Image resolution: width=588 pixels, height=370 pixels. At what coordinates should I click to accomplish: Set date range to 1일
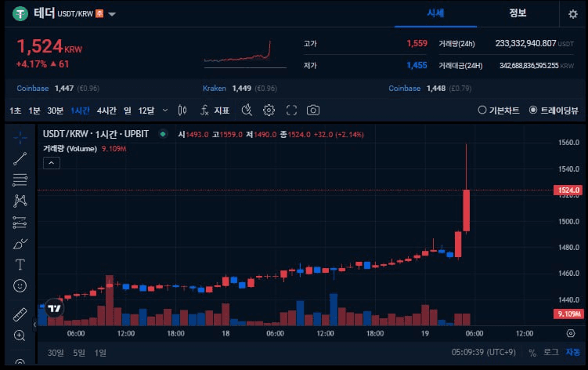100,353
